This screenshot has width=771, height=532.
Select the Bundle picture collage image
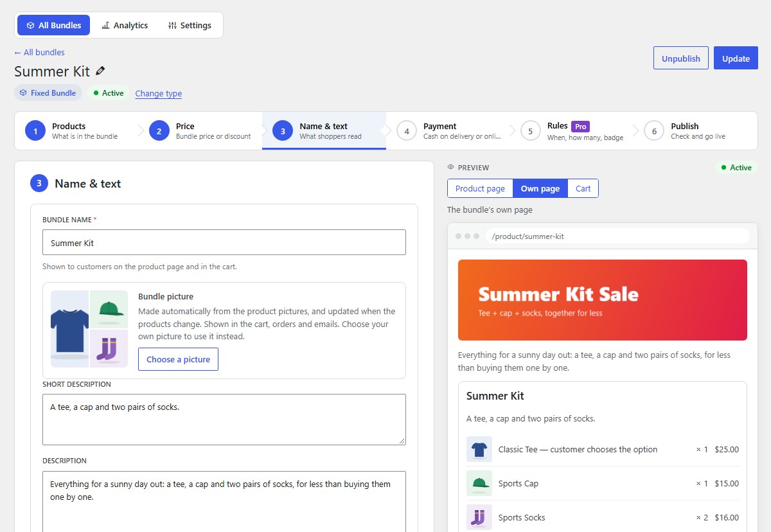[89, 329]
